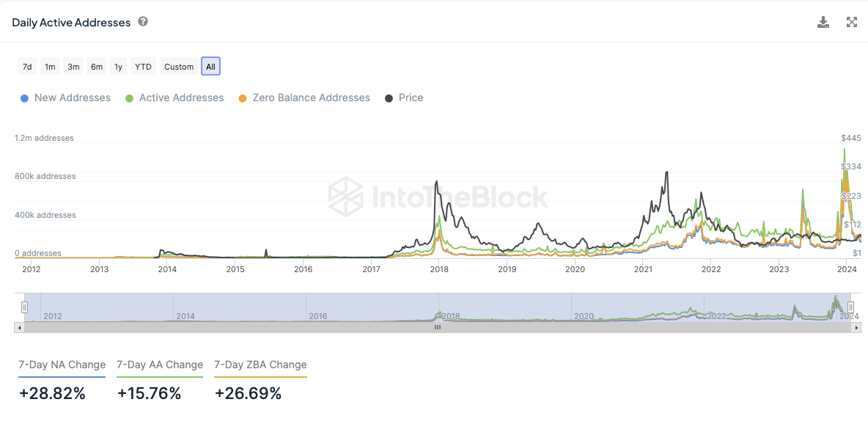This screenshot has width=868, height=424.
Task: Select the 7d time range
Action: pyautogui.click(x=27, y=67)
